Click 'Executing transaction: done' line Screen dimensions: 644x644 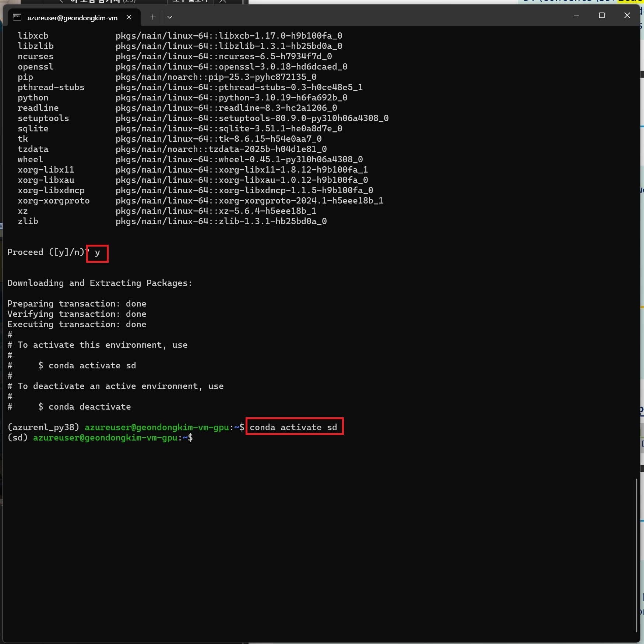point(77,324)
